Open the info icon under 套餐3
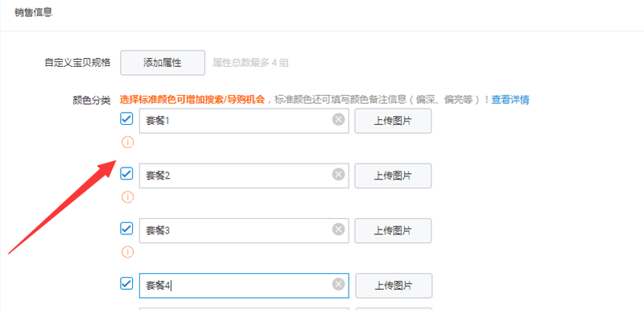The image size is (644, 310). pyautogui.click(x=127, y=252)
